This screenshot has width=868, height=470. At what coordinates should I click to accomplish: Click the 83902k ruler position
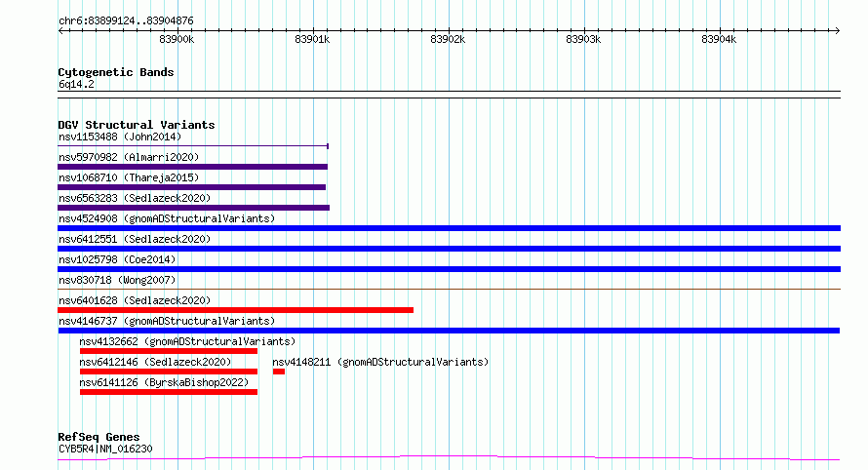[x=448, y=39]
